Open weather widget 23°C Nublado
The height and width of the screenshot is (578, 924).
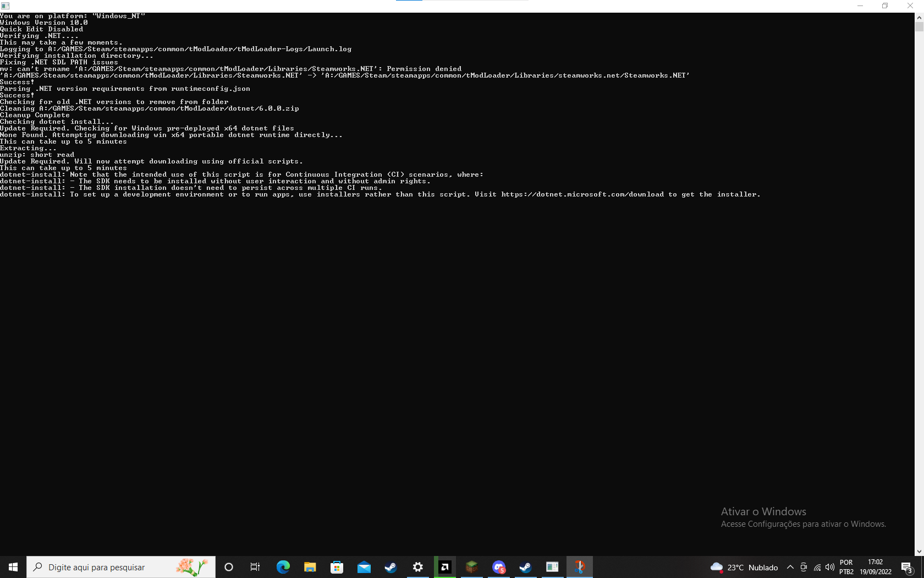pos(744,568)
